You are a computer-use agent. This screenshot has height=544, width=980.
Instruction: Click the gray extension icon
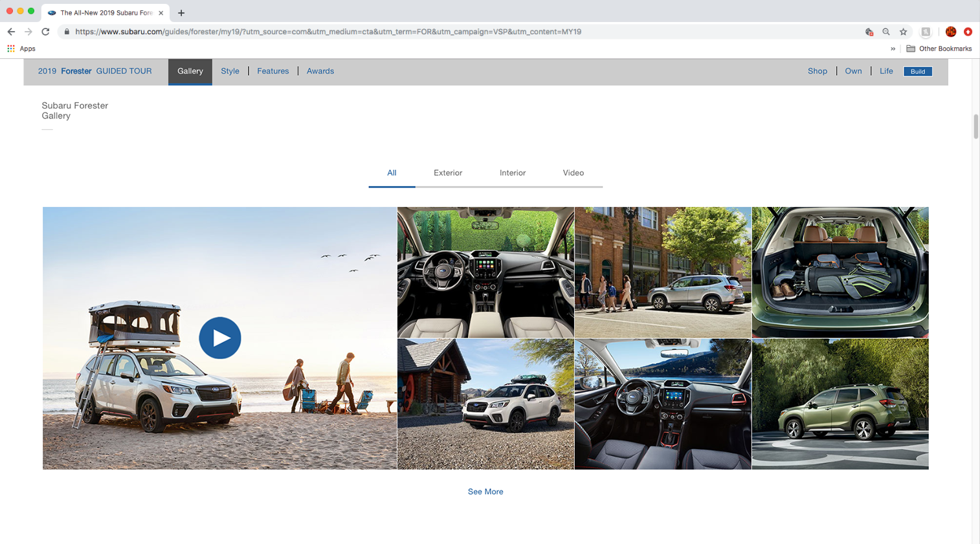926,32
